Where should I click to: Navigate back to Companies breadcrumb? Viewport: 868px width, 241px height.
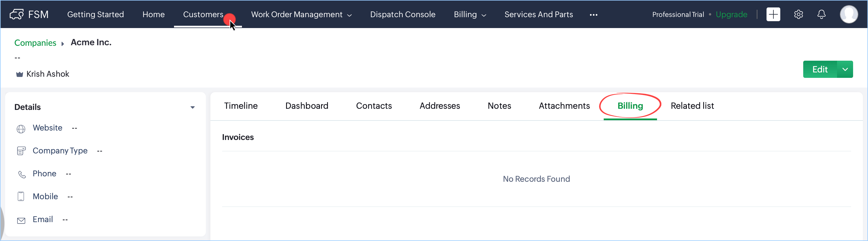pyautogui.click(x=35, y=43)
